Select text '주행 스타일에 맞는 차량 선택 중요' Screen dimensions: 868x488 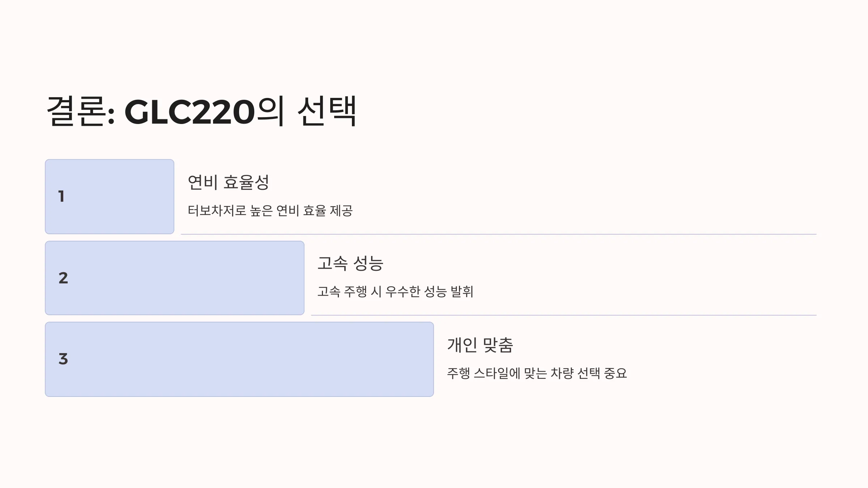[537, 373]
